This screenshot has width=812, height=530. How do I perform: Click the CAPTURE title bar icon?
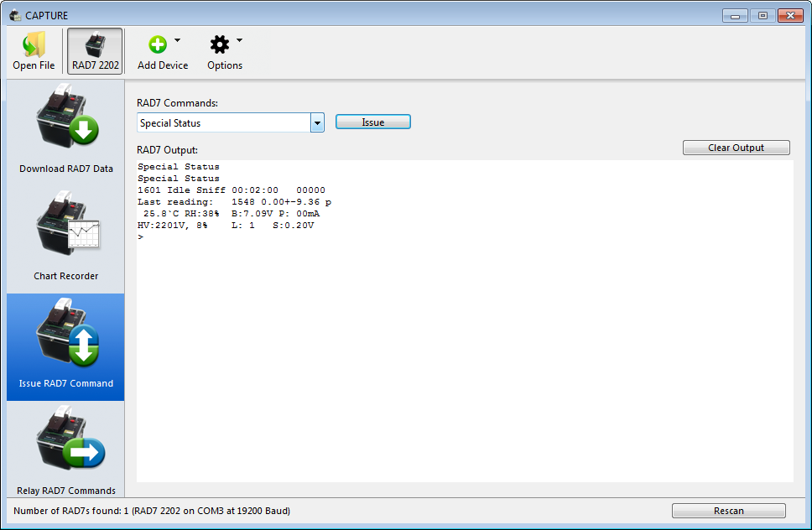pyautogui.click(x=14, y=14)
